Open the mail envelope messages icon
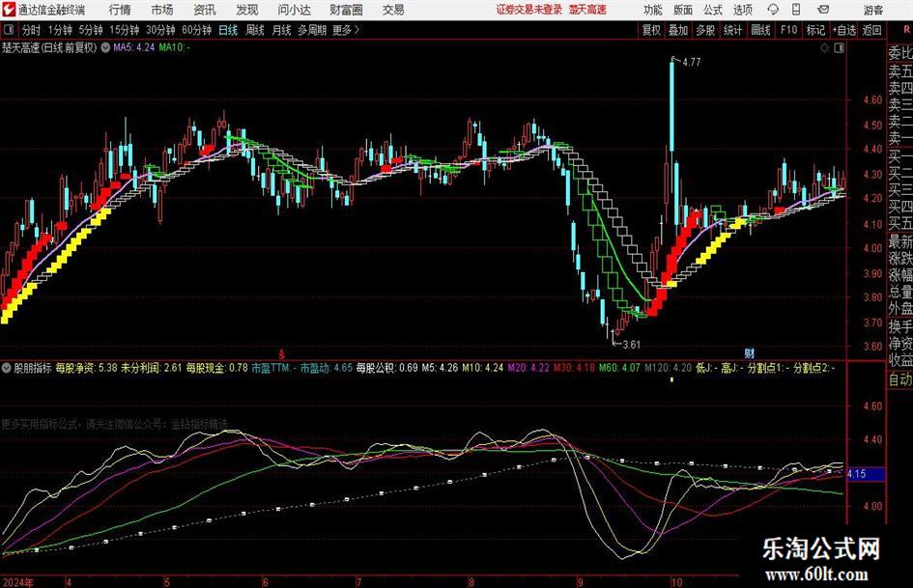The width and height of the screenshot is (913, 588). [x=823, y=10]
